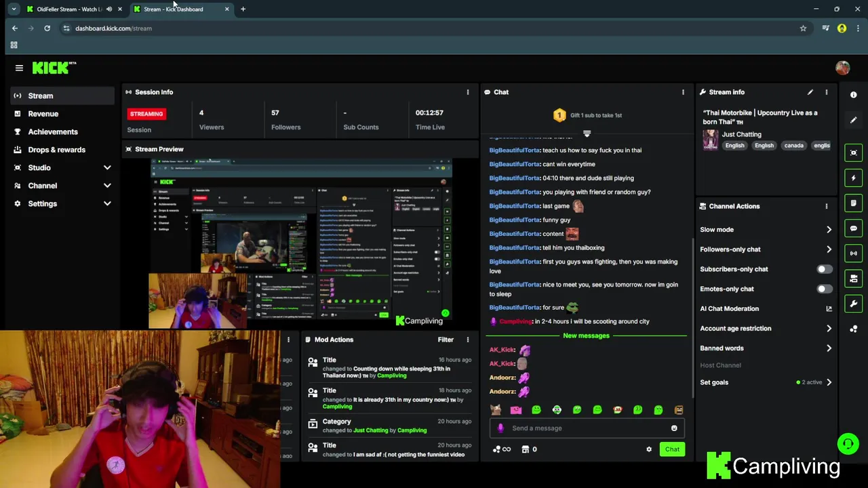Edit stream info with pencil icon

coord(810,92)
